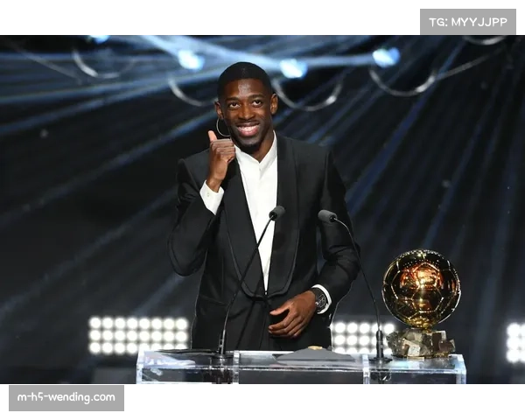The width and height of the screenshot is (525, 420).
Task: Click the left microphone stand base
Action: (x=221, y=355)
